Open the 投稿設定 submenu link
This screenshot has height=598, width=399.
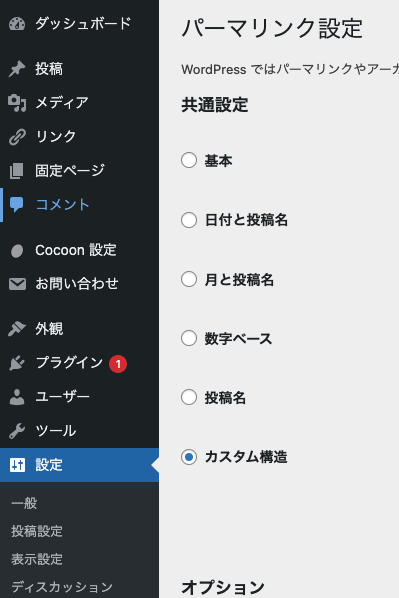point(37,531)
